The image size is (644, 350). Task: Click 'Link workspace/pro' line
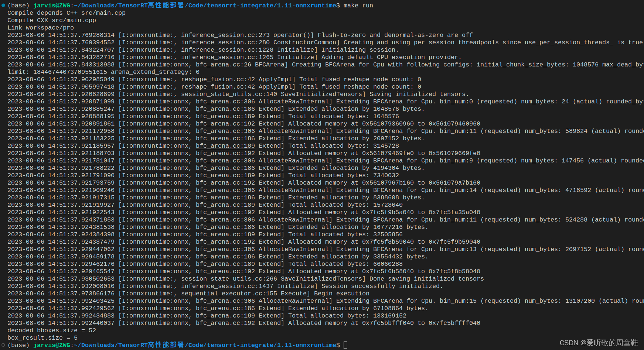point(41,28)
